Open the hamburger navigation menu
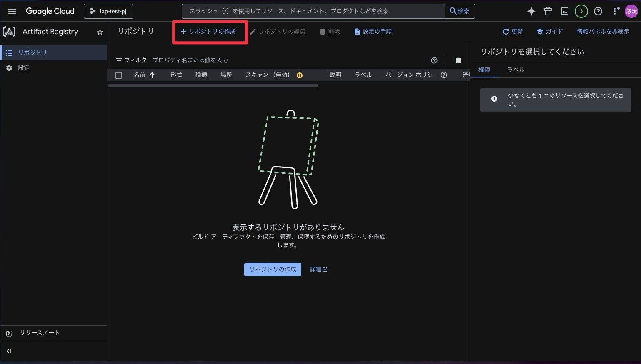The width and height of the screenshot is (641, 364). 12,11
